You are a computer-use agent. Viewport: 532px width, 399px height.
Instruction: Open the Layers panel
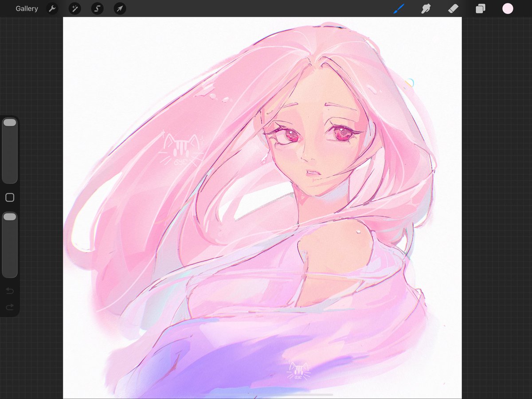481,8
